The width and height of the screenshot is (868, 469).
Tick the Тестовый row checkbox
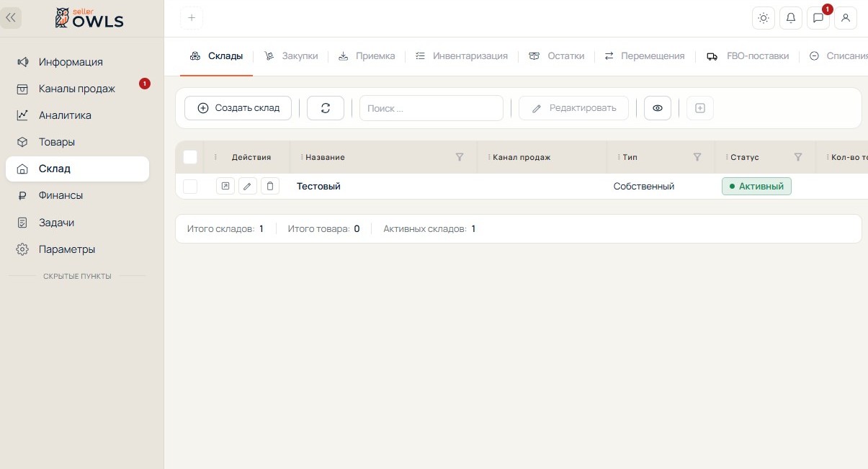tap(190, 187)
